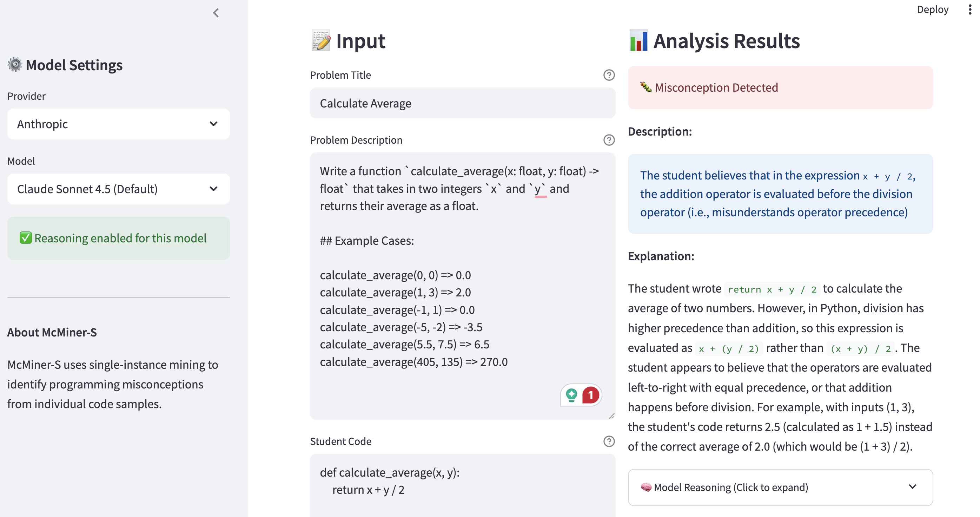Open the Provider dropdown showing Anthropic
The height and width of the screenshot is (517, 980).
pyautogui.click(x=118, y=124)
